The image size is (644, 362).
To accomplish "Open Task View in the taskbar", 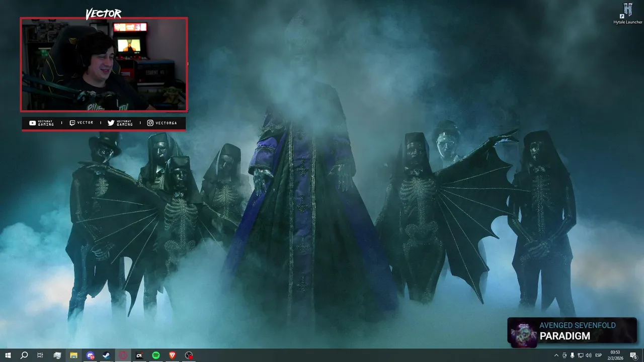I will [x=40, y=355].
